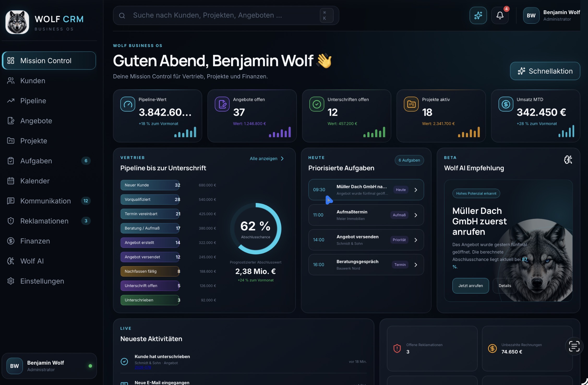This screenshot has height=385, width=588.
Task: Click the Neue E-Mail eingegangen activity
Action: point(162,383)
